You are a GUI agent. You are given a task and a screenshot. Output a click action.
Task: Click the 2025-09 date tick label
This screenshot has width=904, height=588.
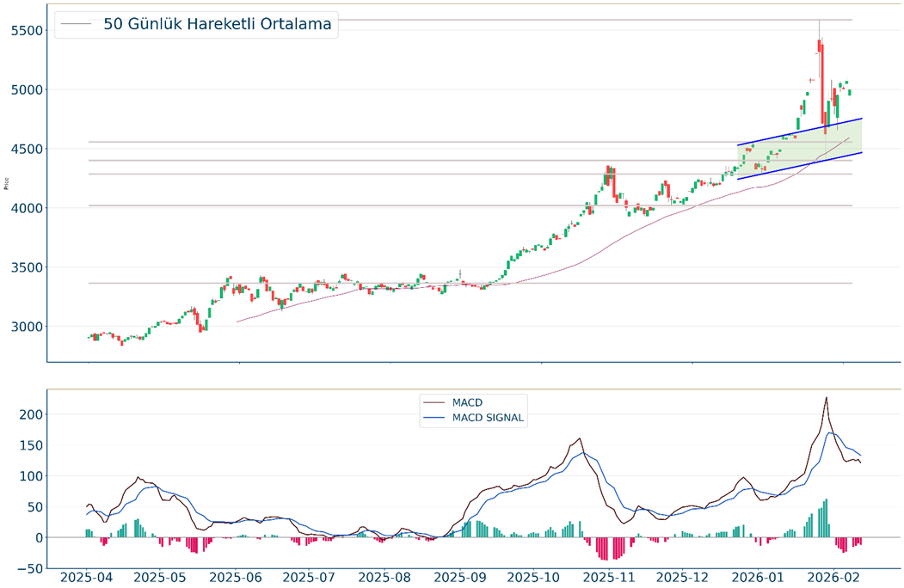pos(459,578)
